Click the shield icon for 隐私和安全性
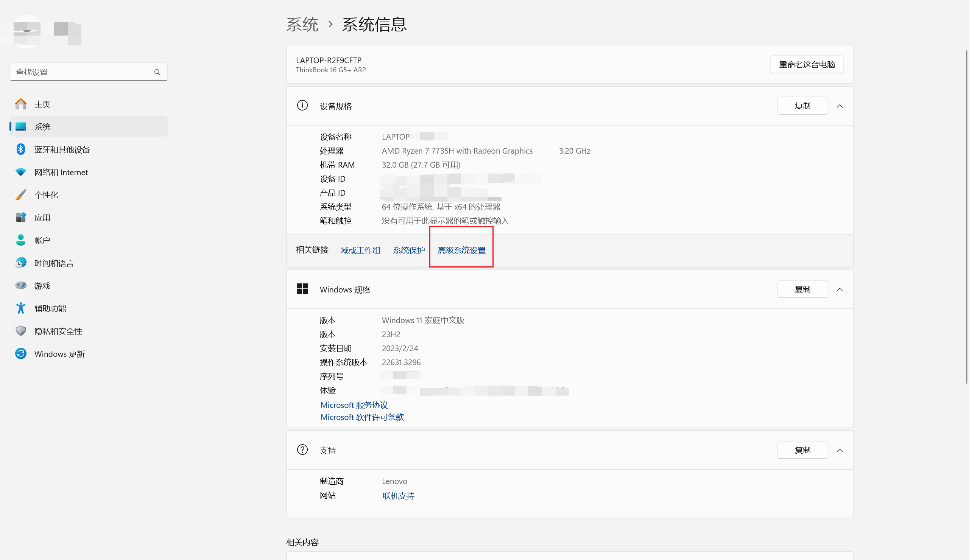The image size is (969, 560). (21, 331)
